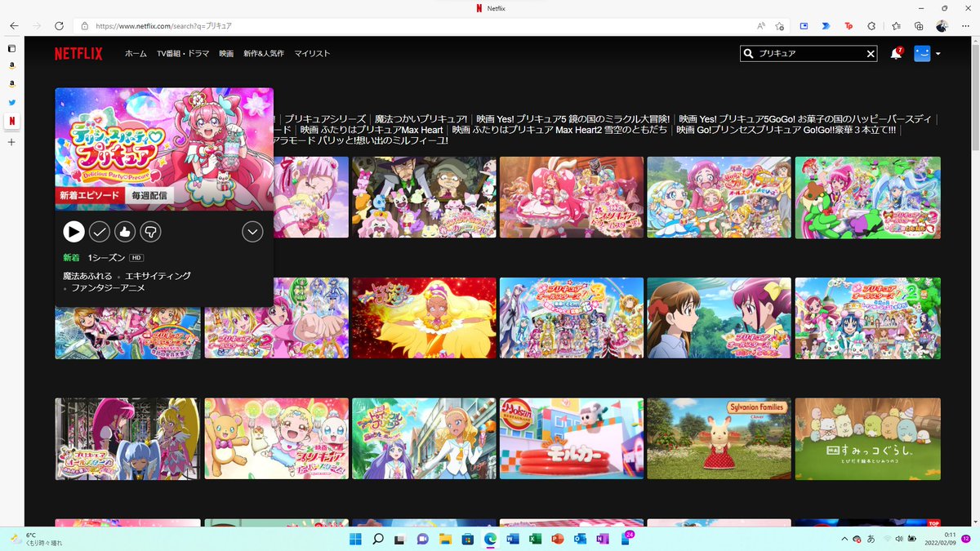Open the Windows Start button

355,539
